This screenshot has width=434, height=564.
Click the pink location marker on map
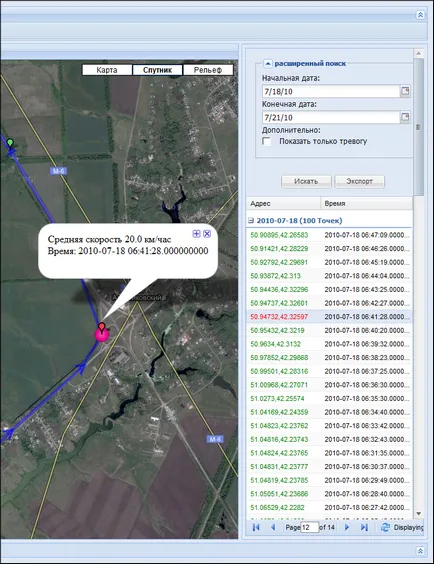(102, 334)
